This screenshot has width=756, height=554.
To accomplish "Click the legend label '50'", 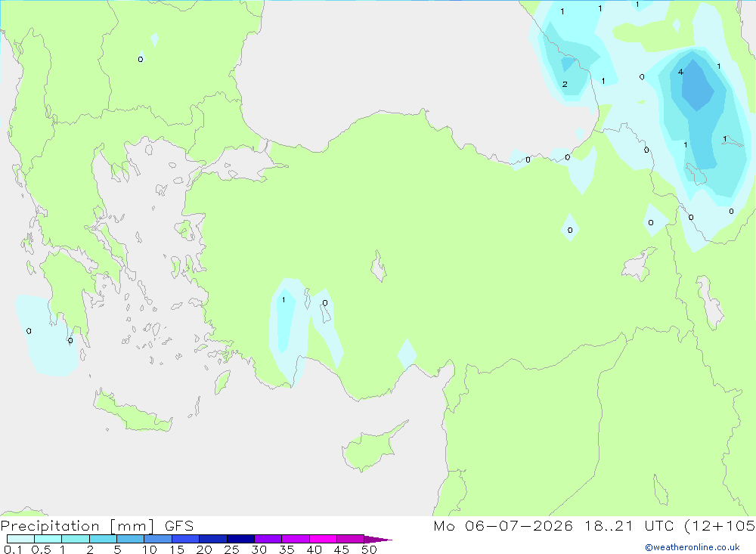I will [x=369, y=549].
